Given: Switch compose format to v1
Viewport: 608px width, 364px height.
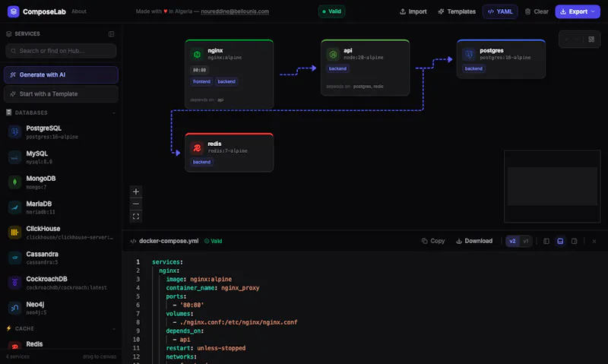Looking at the screenshot, I should point(525,241).
